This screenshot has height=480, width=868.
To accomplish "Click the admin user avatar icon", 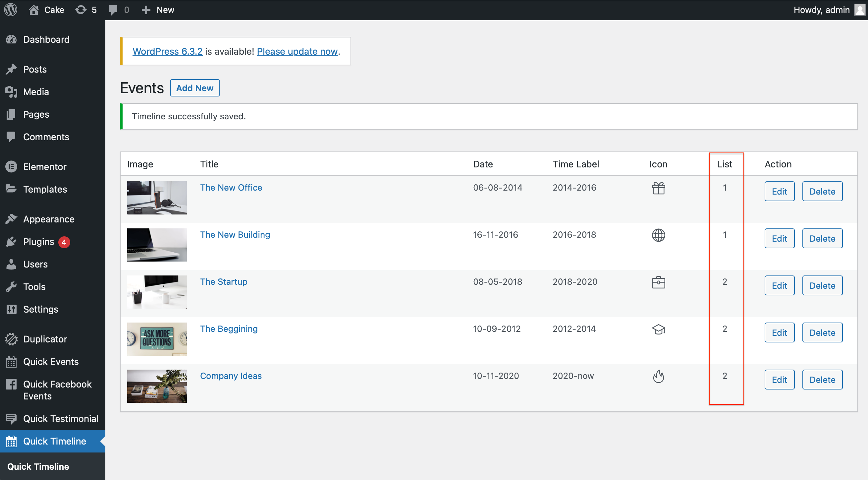I will pos(860,10).
